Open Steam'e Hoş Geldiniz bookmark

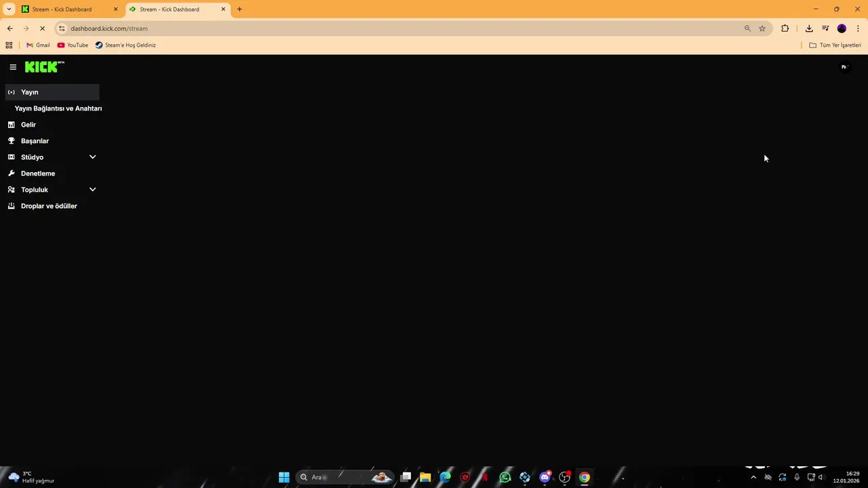125,45
